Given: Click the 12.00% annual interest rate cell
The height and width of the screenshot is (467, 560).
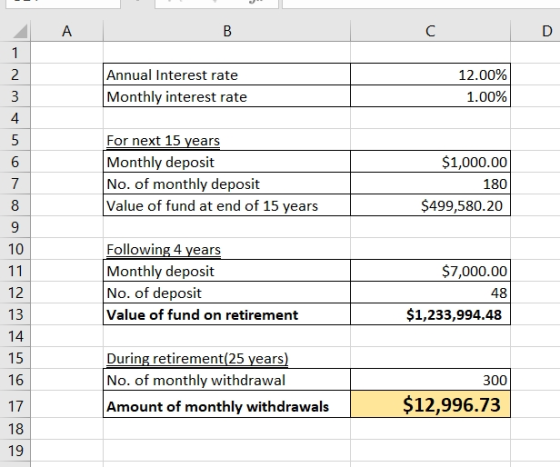Looking at the screenshot, I should click(430, 75).
